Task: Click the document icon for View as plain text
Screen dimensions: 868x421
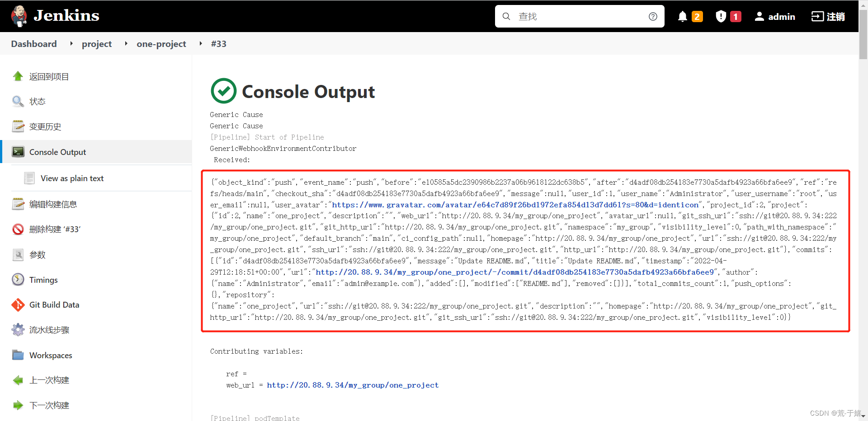Action: click(29, 178)
